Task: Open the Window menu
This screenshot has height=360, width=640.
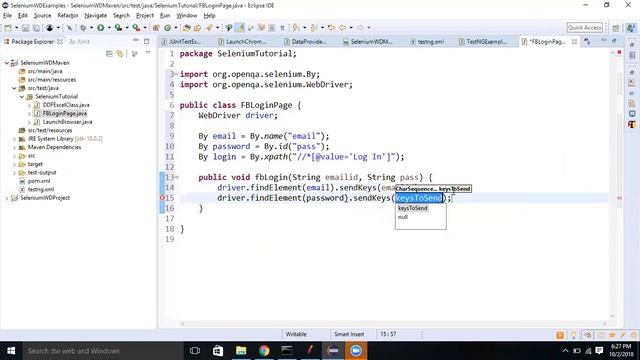Action: 187,16
